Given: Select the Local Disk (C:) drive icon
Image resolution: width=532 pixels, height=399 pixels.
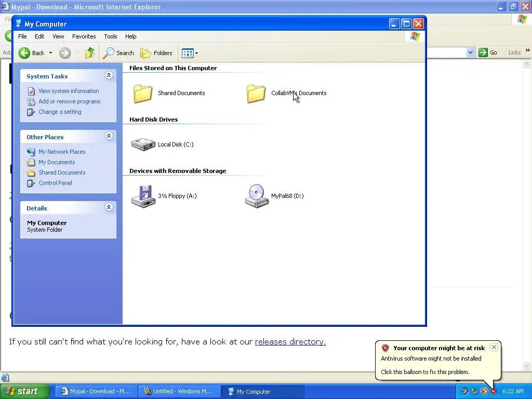Looking at the screenshot, I should pyautogui.click(x=143, y=144).
